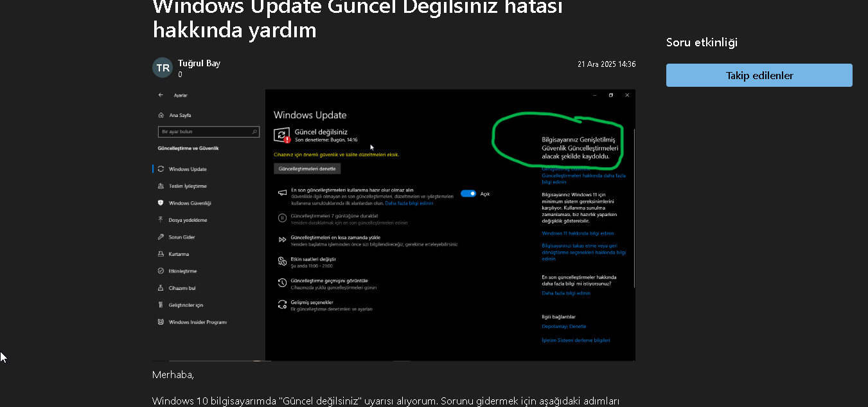Click the TR avatar of Tuğrul Bay
Image resolution: width=868 pixels, height=407 pixels.
pos(163,68)
